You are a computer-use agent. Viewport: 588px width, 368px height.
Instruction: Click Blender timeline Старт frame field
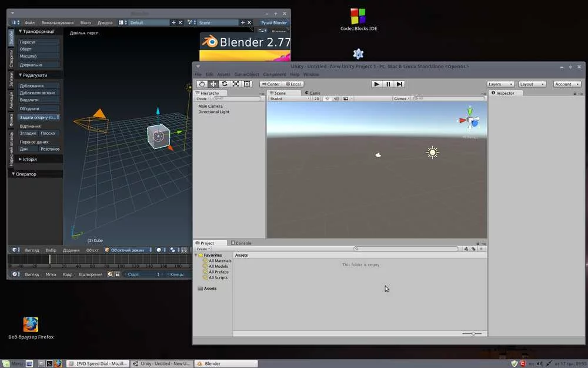coord(143,274)
